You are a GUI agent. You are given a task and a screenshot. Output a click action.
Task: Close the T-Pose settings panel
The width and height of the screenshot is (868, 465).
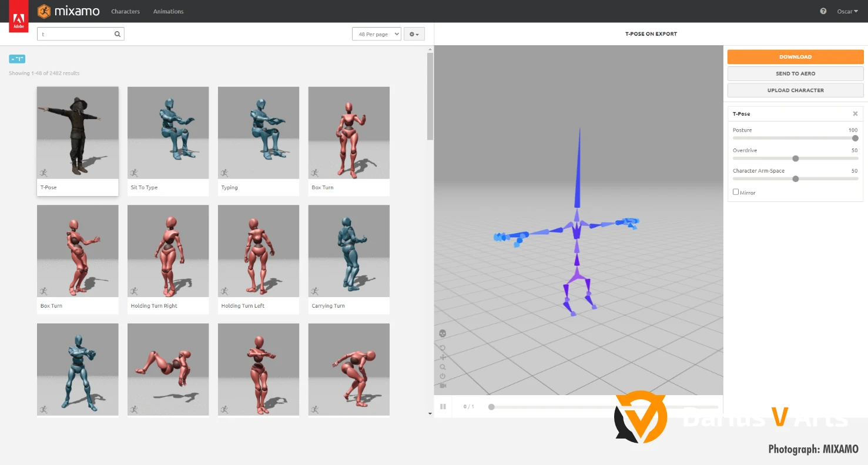pyautogui.click(x=855, y=114)
